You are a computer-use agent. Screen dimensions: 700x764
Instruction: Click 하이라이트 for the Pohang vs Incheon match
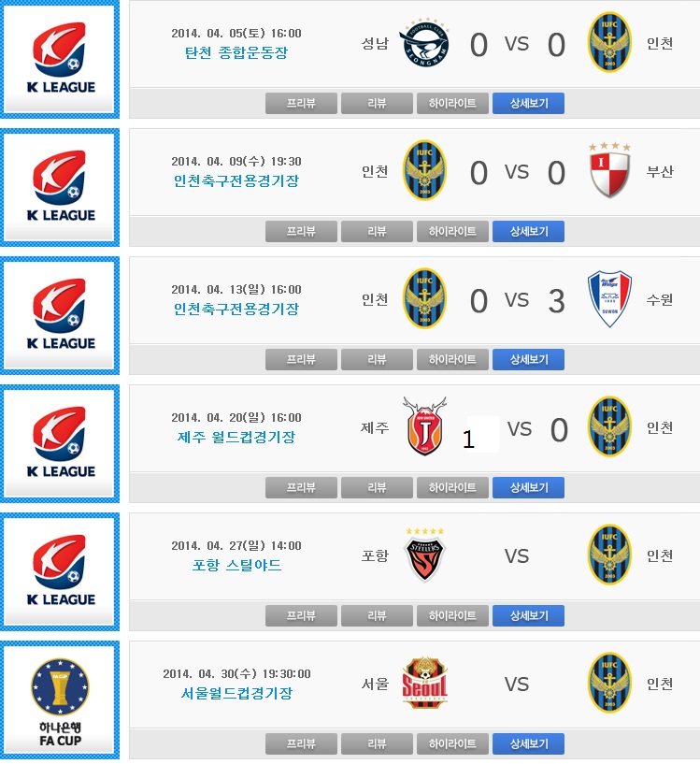[x=452, y=616]
